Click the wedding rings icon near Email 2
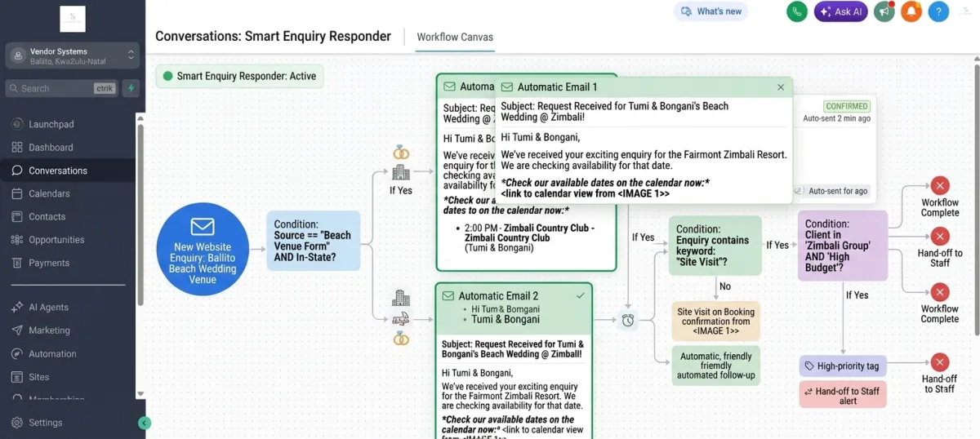 [x=401, y=338]
